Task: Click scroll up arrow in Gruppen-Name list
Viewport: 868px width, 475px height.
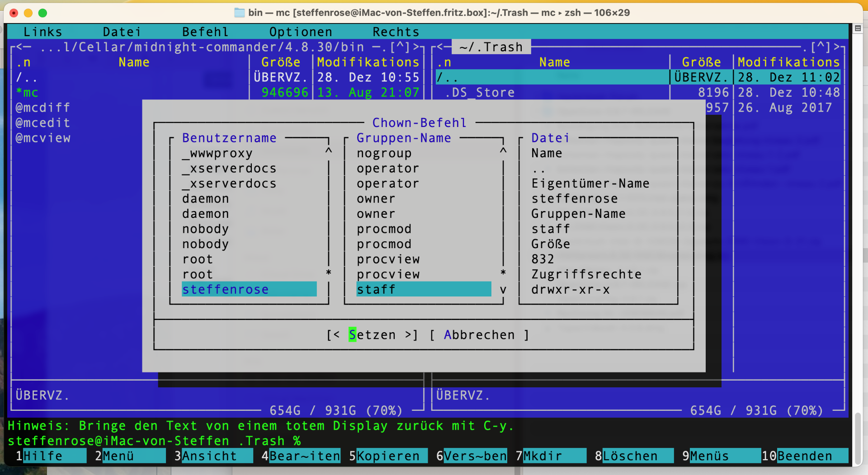Action: (x=503, y=150)
